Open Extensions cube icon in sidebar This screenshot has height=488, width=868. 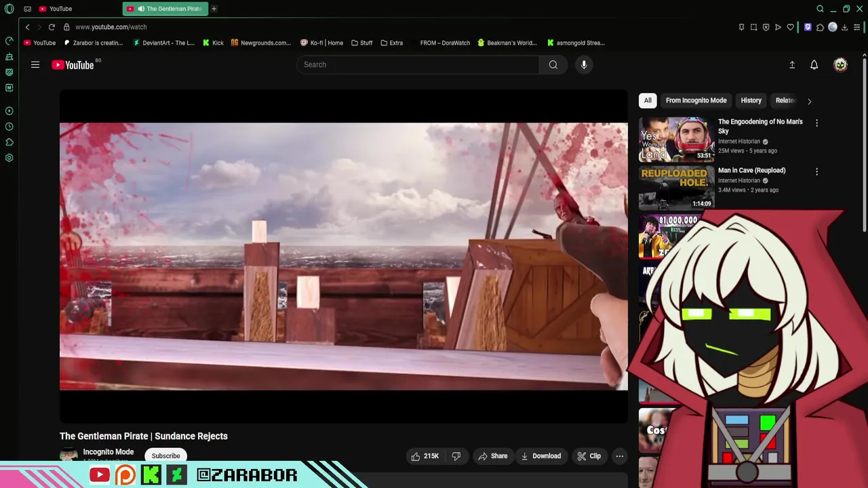(9, 142)
